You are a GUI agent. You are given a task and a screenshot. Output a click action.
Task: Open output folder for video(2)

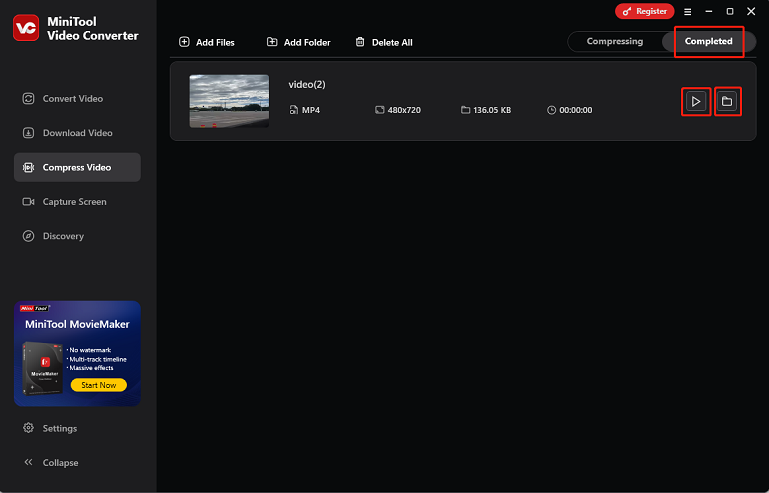[x=727, y=102]
